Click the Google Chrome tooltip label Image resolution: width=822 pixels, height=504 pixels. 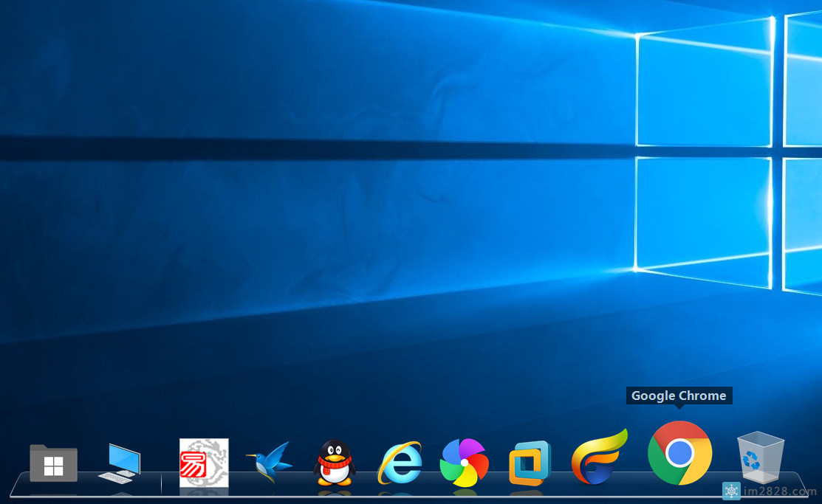tap(679, 396)
